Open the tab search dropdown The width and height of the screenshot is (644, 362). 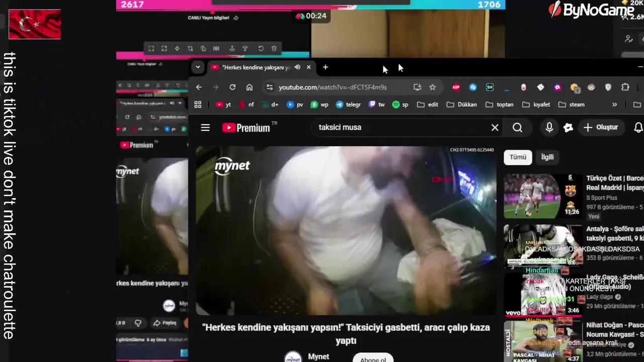[198, 67]
